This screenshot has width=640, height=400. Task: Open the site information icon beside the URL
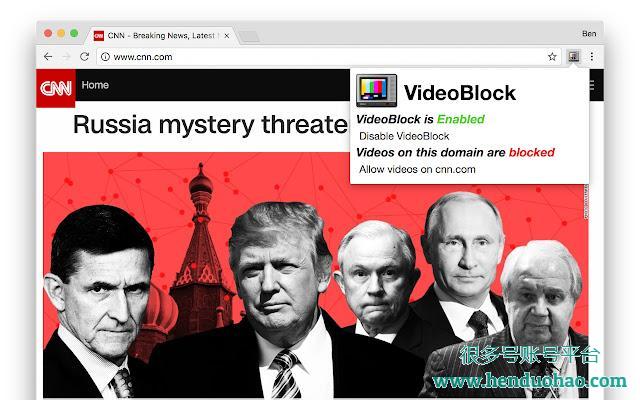(x=105, y=57)
